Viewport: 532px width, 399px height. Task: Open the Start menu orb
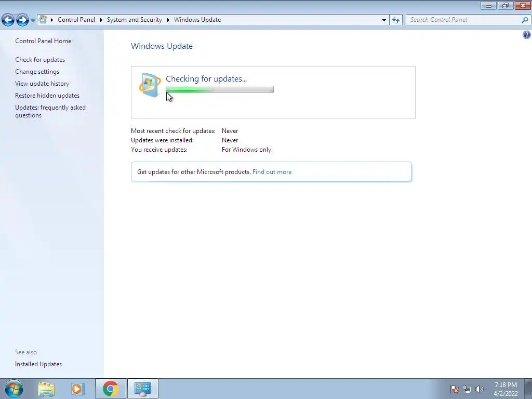(x=14, y=389)
